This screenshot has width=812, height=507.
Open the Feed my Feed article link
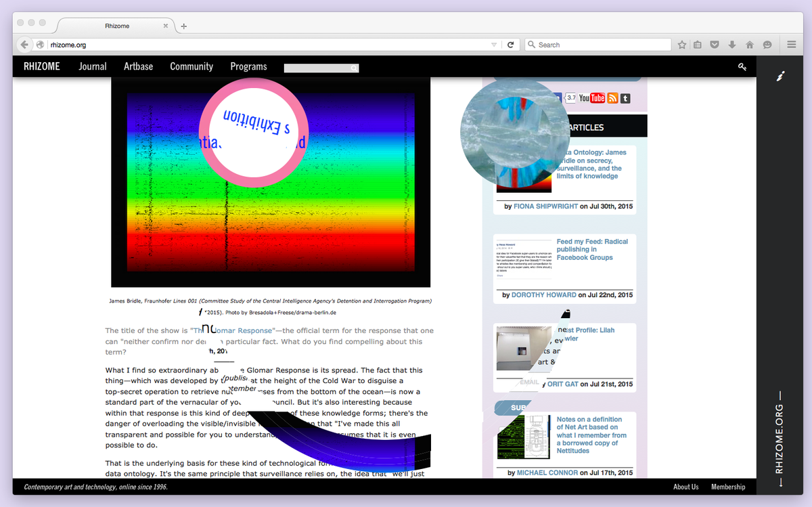click(592, 249)
